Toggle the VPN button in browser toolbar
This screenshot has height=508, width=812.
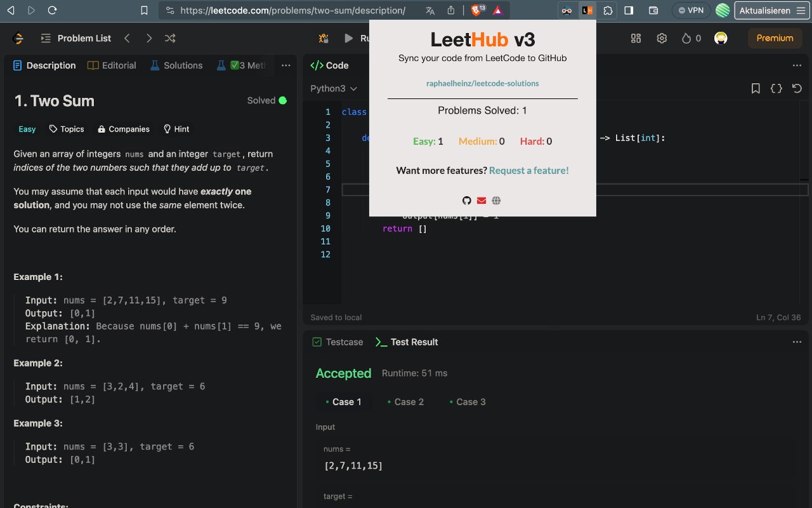point(691,10)
